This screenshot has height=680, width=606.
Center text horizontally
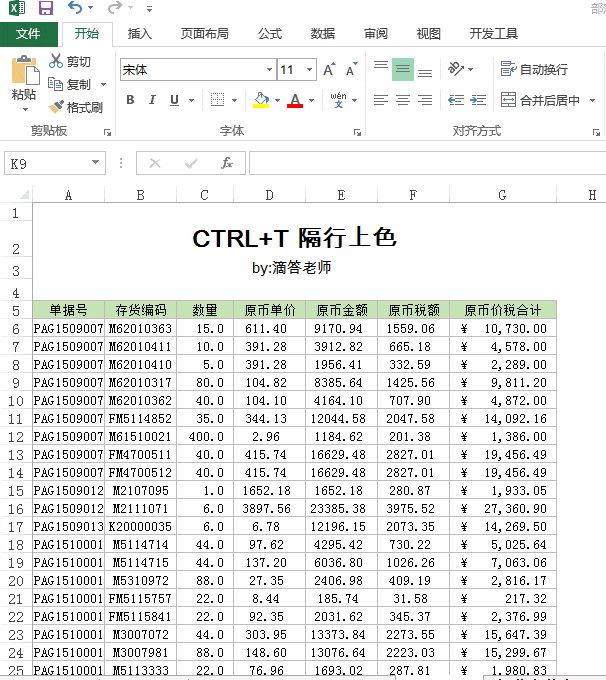pyautogui.click(x=403, y=100)
